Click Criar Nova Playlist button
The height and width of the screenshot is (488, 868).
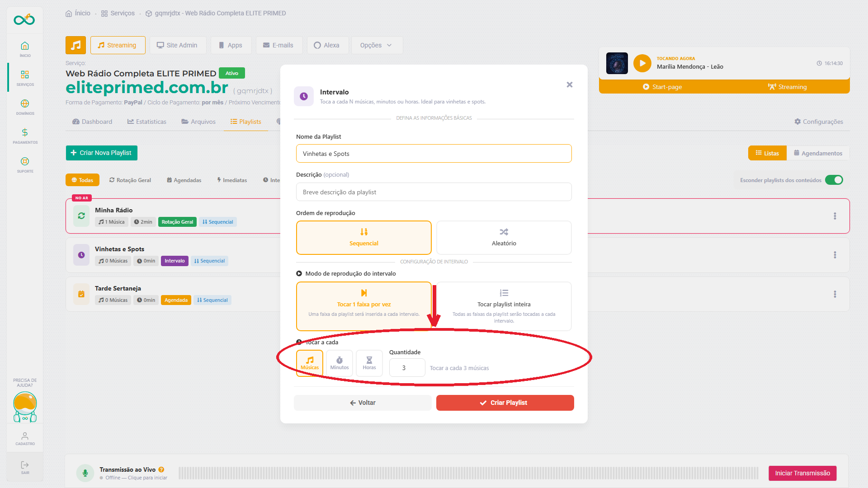tap(102, 153)
